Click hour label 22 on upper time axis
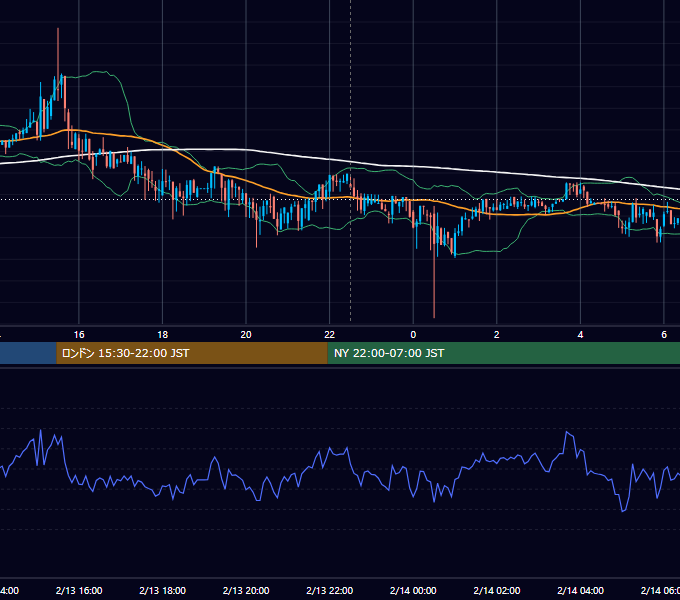680x600 pixels. tap(330, 335)
